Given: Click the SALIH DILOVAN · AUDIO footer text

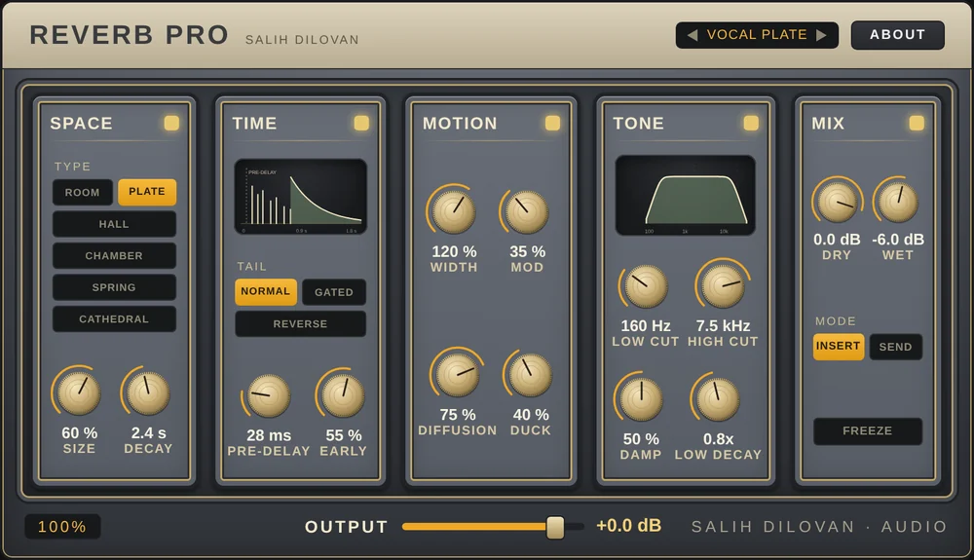Looking at the screenshot, I should click(x=819, y=527).
